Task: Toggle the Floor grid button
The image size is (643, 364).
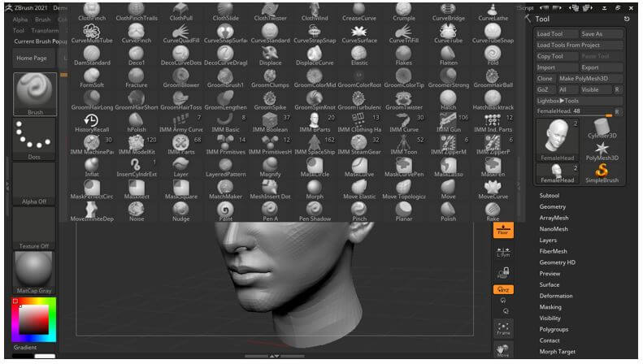Action: click(503, 230)
